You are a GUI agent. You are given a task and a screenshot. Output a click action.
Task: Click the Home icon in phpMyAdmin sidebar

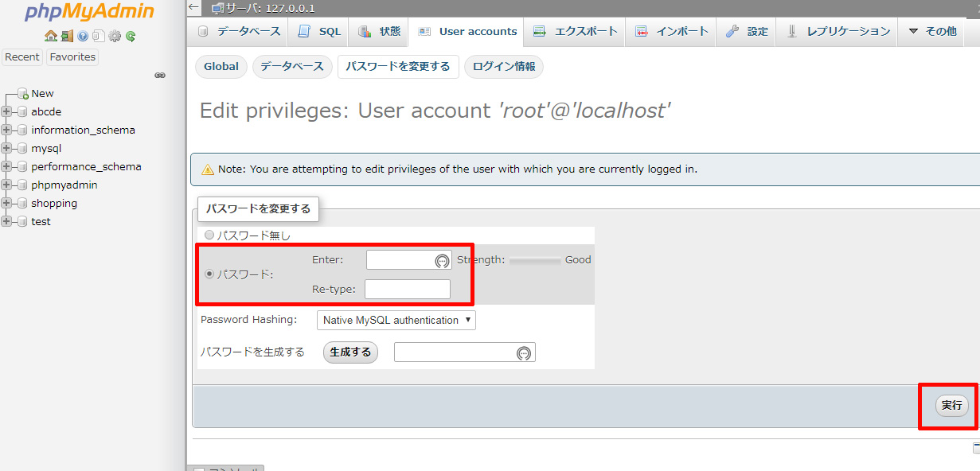click(51, 36)
